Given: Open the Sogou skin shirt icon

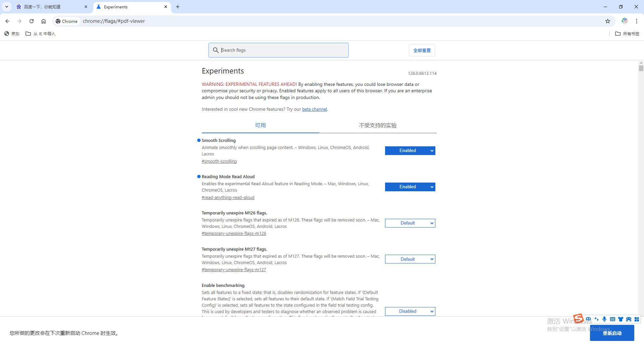Looking at the screenshot, I should [621, 319].
